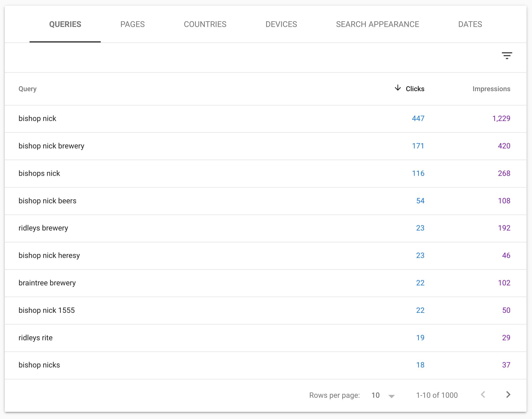Viewport: 532px width, 419px height.
Task: Click the 46 impressions value
Action: click(x=506, y=256)
